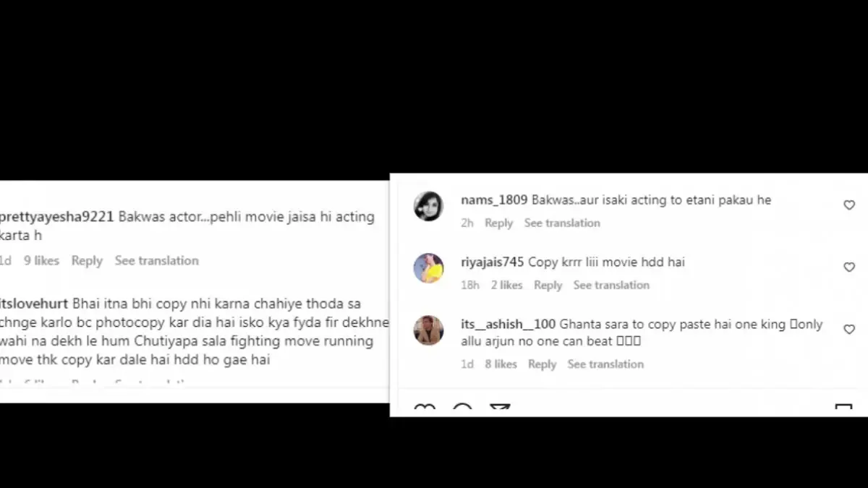View the 2 likes on riyajais745's comment
The width and height of the screenshot is (868, 488).
[x=506, y=285]
